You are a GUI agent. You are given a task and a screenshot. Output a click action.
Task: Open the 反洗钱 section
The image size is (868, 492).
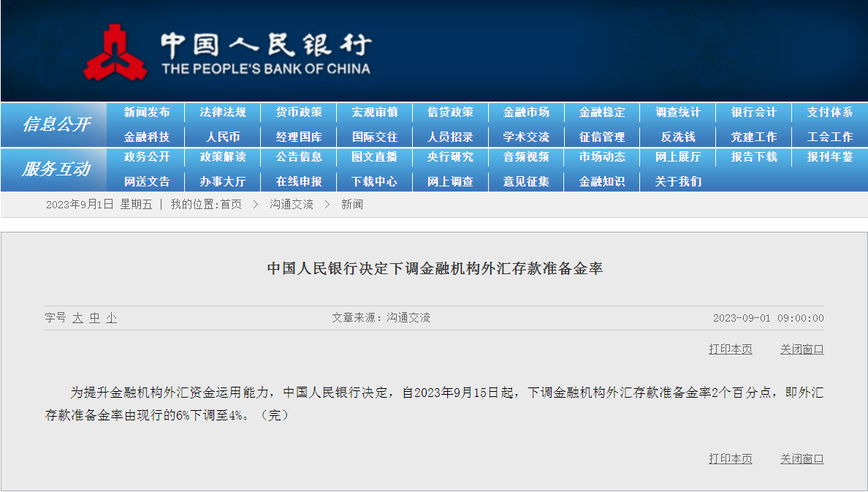pyautogui.click(x=677, y=137)
